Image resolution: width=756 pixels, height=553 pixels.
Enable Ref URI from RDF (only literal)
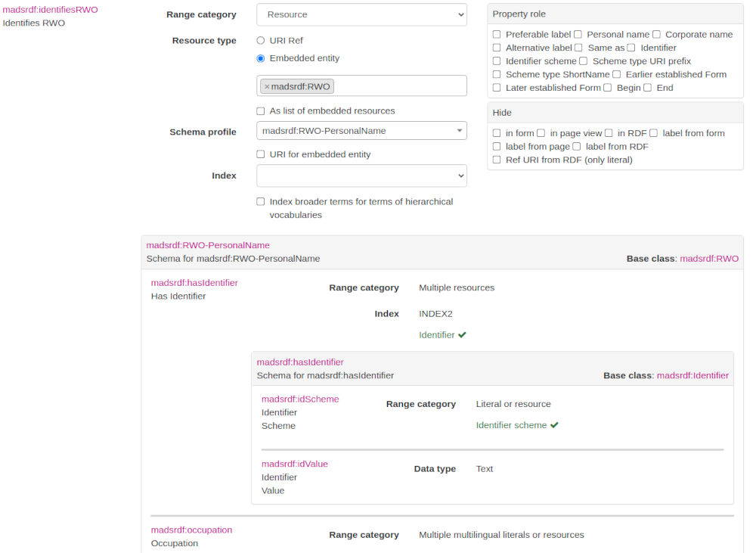tap(497, 160)
